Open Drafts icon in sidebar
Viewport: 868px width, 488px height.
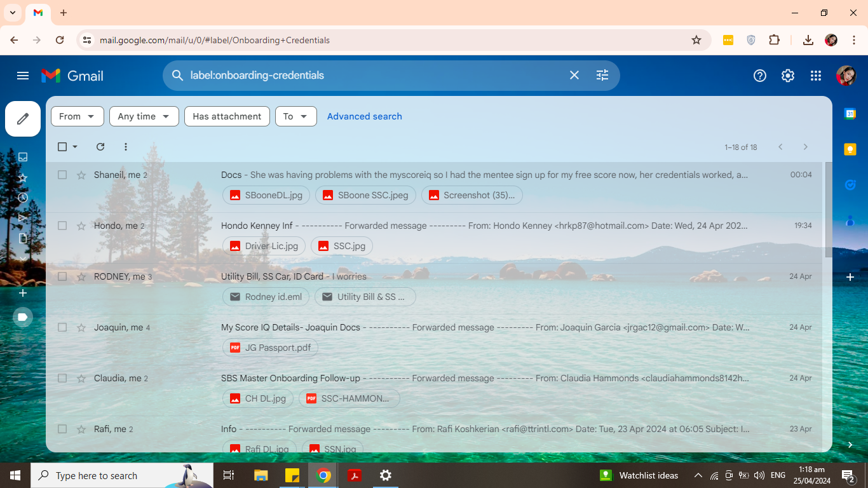tap(23, 238)
